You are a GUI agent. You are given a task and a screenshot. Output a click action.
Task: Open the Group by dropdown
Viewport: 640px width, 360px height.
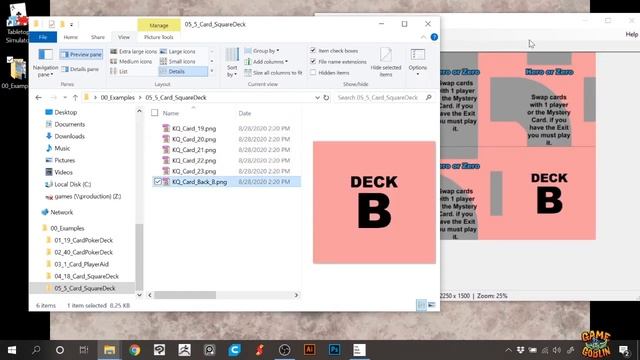[262, 51]
